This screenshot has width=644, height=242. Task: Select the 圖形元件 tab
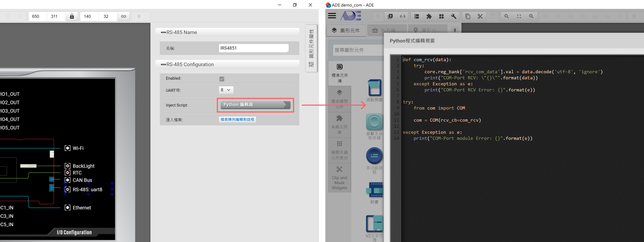click(346, 31)
